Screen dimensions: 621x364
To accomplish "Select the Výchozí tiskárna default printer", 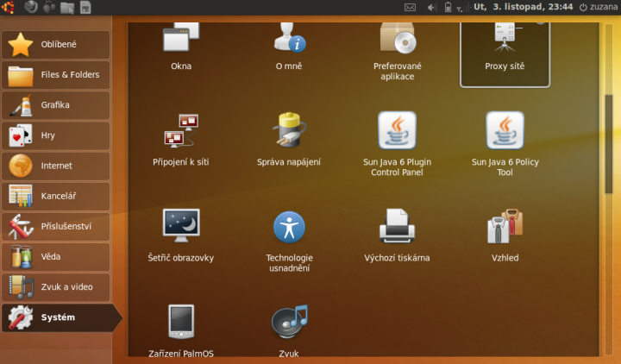I will [x=398, y=235].
